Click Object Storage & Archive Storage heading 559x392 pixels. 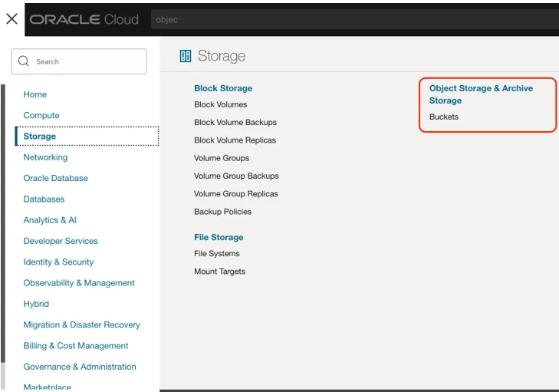[x=481, y=94]
